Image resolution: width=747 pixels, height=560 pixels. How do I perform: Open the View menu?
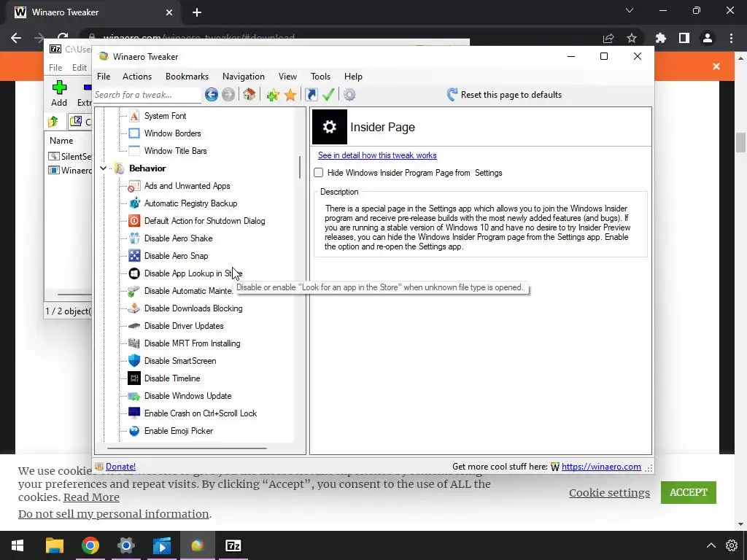click(287, 77)
